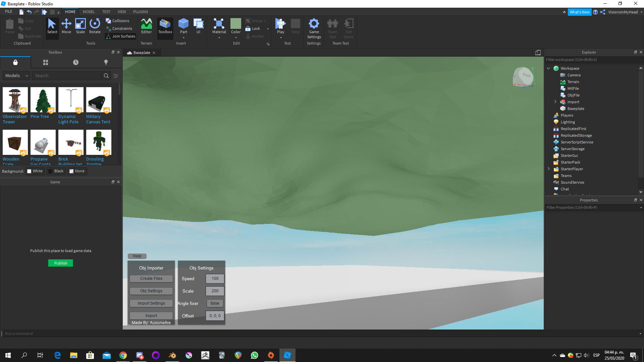This screenshot has width=644, height=362.
Task: Enable Collisions in the ribbon
Action: (118, 20)
